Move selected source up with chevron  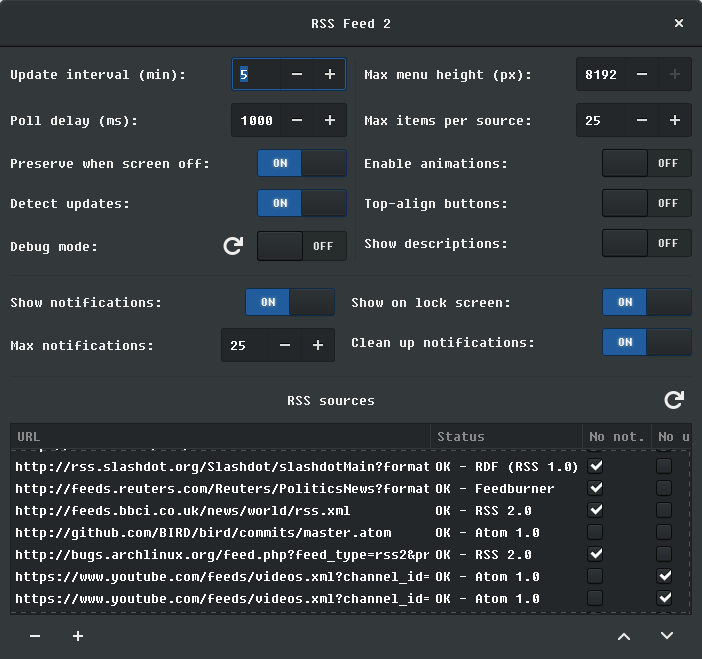coord(624,636)
